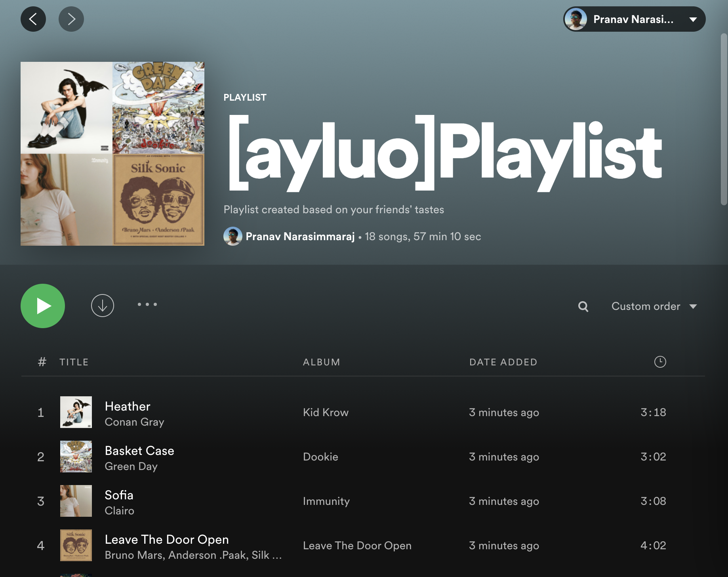
Task: Click the profile avatar in the top bar
Action: 576,19
